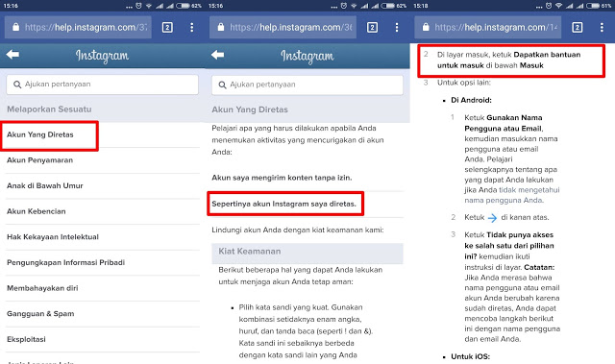Expand 'Akun saya mengirim konten tanpa izin.'

point(282,178)
